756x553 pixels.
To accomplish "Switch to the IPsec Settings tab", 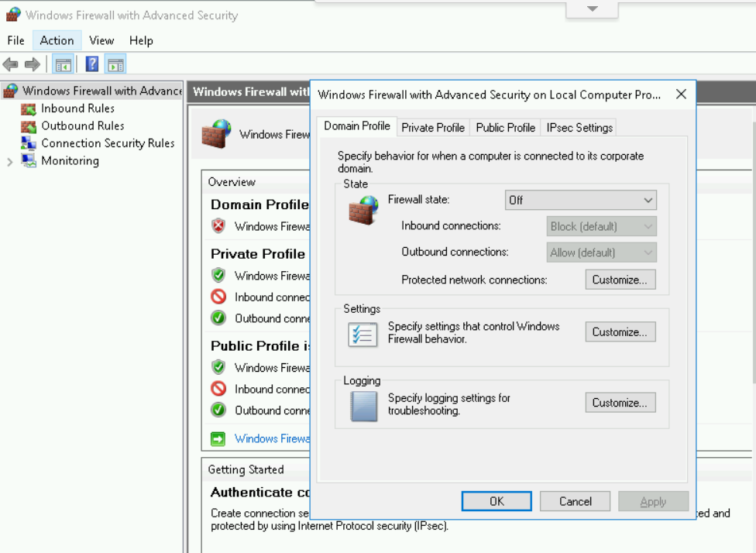I will click(x=579, y=128).
